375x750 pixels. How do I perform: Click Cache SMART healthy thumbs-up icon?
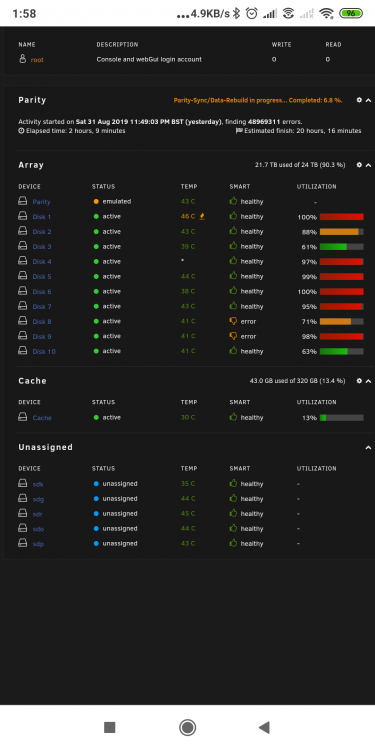click(x=233, y=418)
